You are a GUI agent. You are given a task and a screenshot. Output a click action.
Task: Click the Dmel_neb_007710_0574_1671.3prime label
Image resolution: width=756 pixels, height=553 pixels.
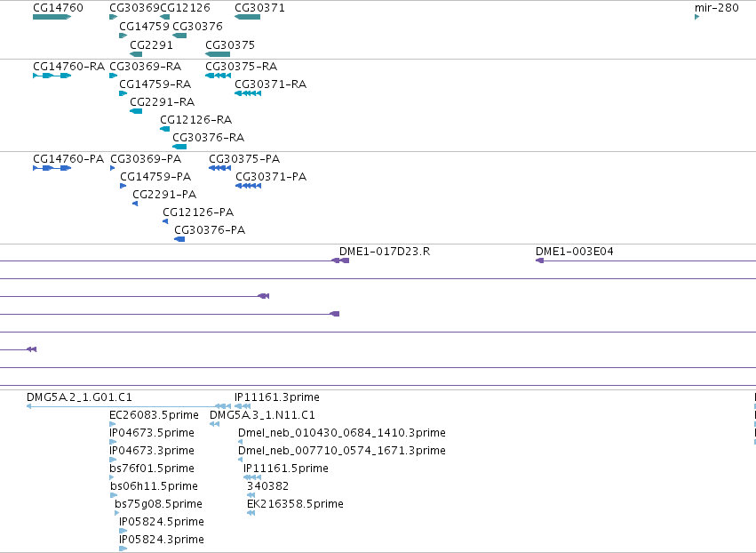342,451
